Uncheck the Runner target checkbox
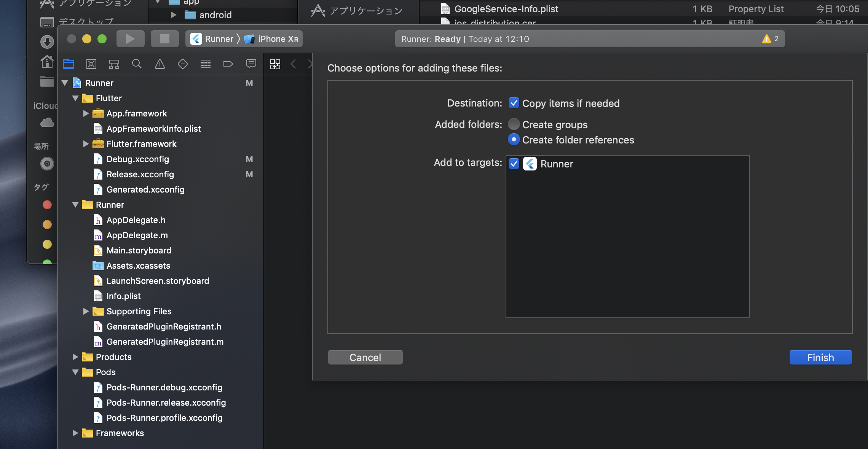The height and width of the screenshot is (449, 868). tap(514, 164)
